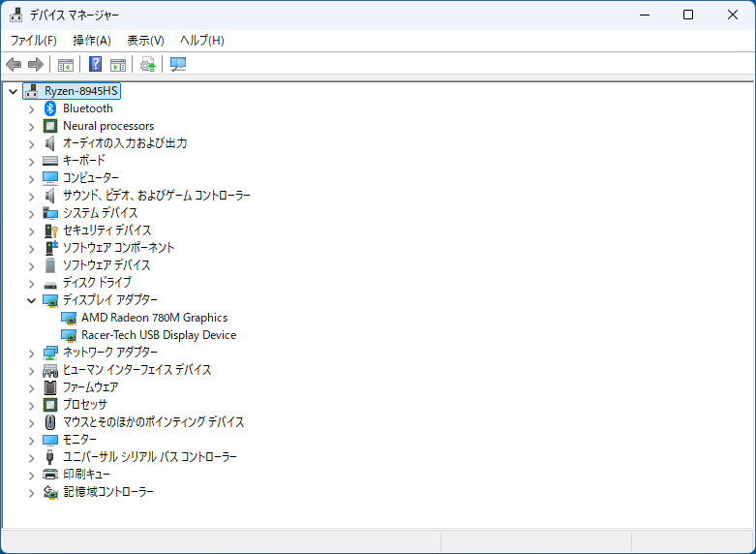Click the ファームウェア chip icon
Viewport: 756px width, 554px height.
pos(50,387)
